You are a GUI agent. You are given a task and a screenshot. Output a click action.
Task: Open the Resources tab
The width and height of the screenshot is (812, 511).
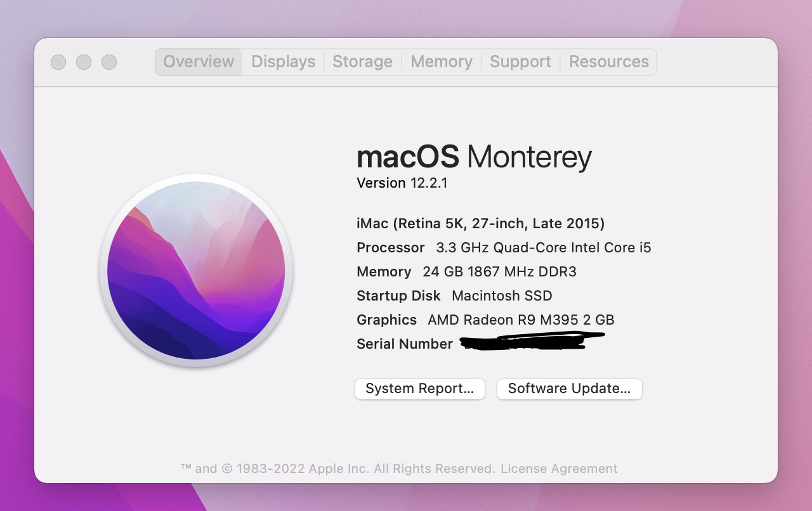pos(608,61)
